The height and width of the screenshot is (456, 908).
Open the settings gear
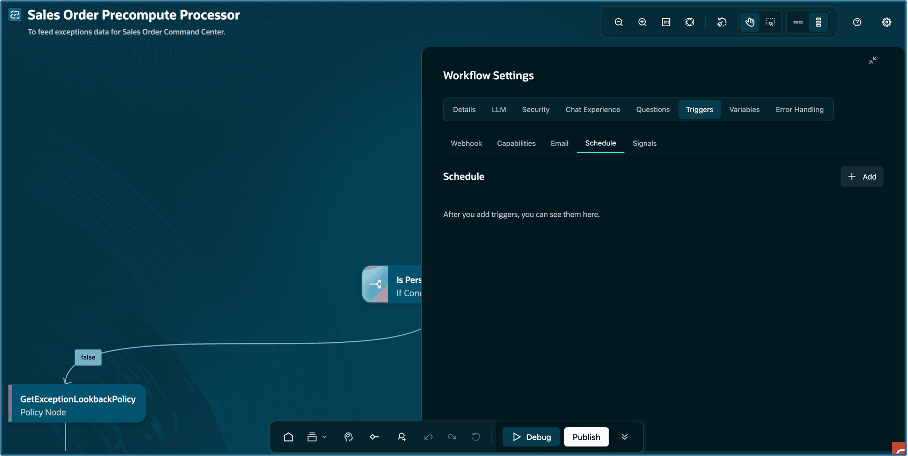[x=887, y=22]
